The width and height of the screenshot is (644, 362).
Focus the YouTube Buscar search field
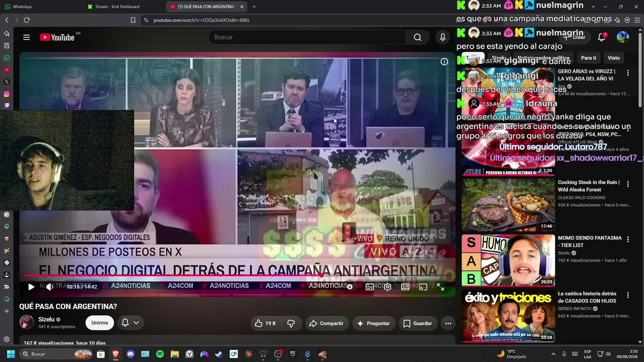click(x=307, y=37)
